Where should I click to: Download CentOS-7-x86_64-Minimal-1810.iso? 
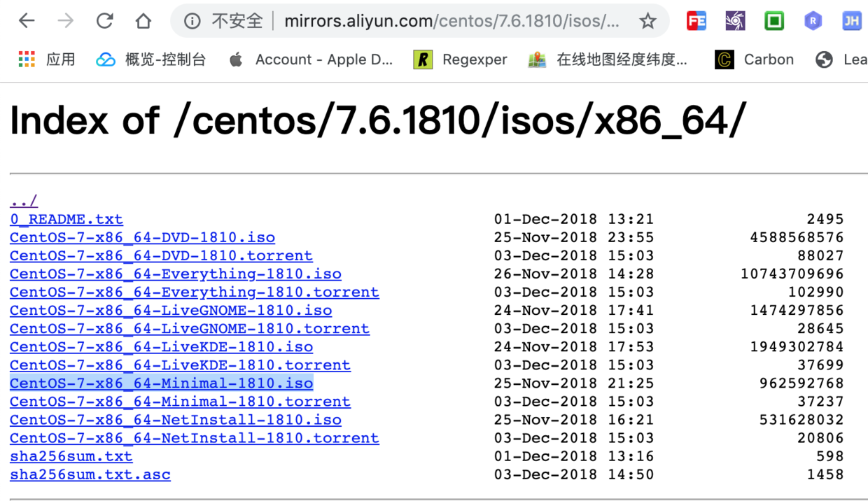[160, 383]
